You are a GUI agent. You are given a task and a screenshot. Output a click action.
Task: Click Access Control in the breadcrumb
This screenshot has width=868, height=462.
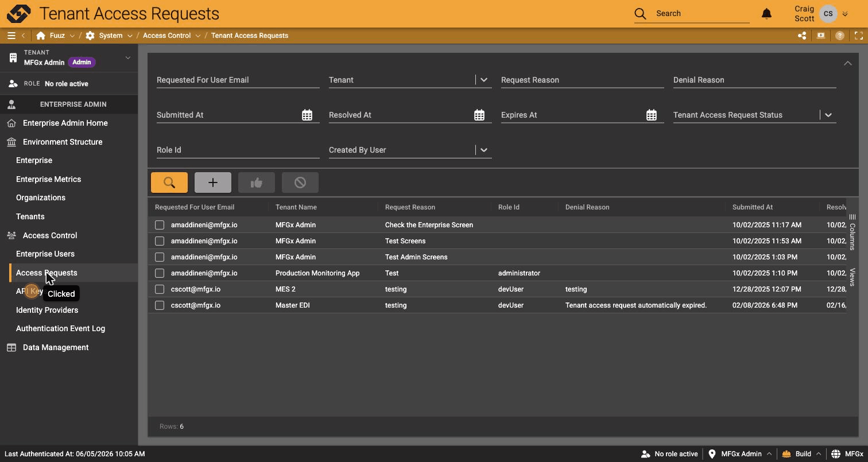166,36
